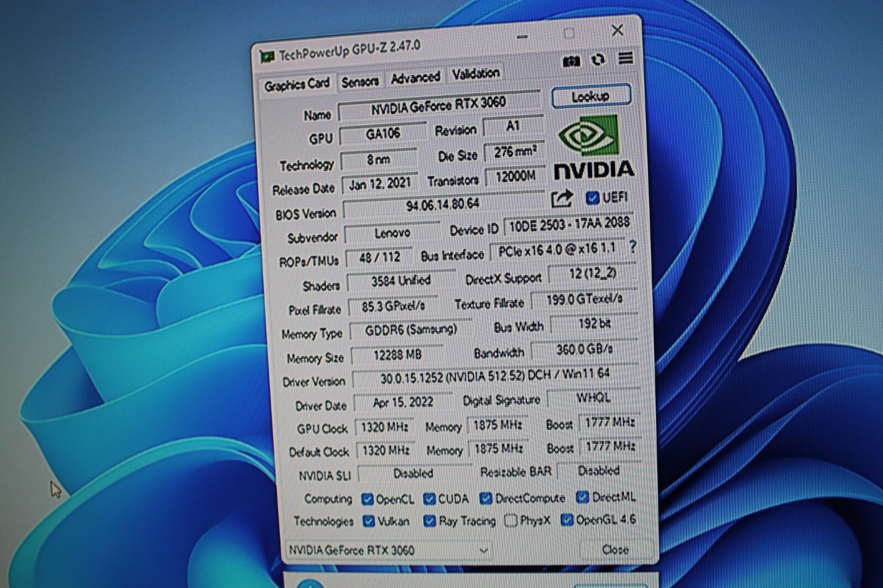Screen dimensions: 883x588
Task: Click the GPU field showing GA106
Action: [382, 134]
